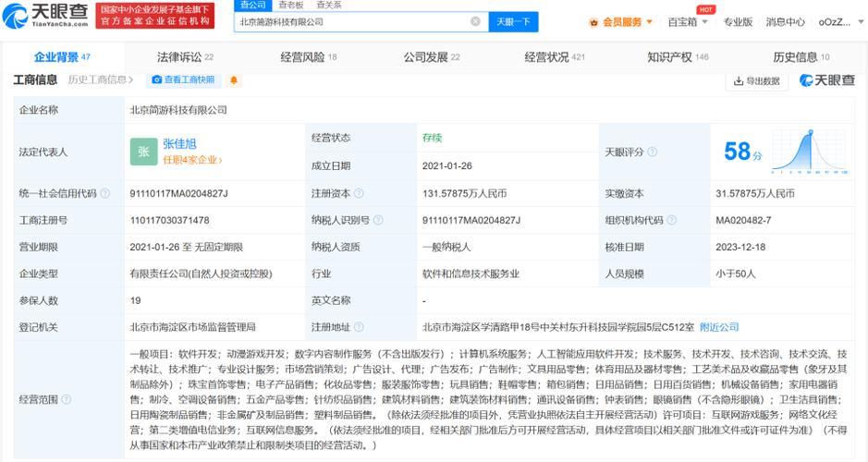Click the 存续 business status text
868x462 pixels.
click(x=433, y=138)
